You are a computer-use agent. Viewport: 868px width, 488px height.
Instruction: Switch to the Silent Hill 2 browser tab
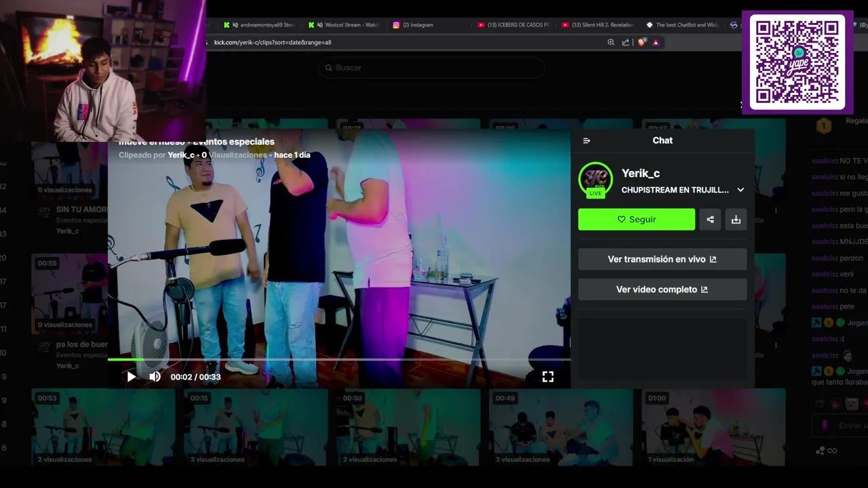tap(598, 25)
